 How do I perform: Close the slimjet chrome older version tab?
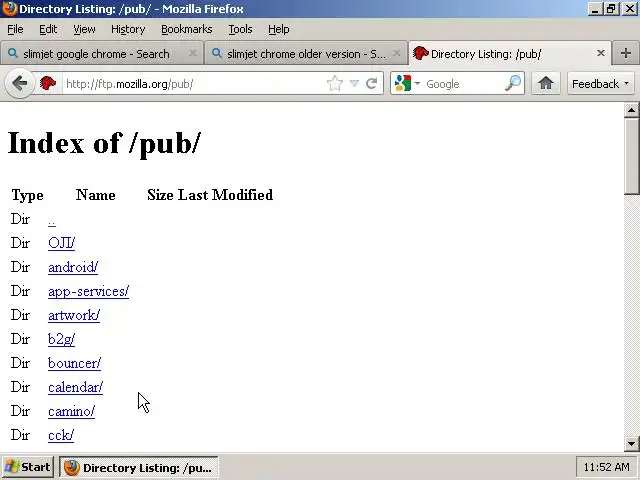(x=396, y=53)
